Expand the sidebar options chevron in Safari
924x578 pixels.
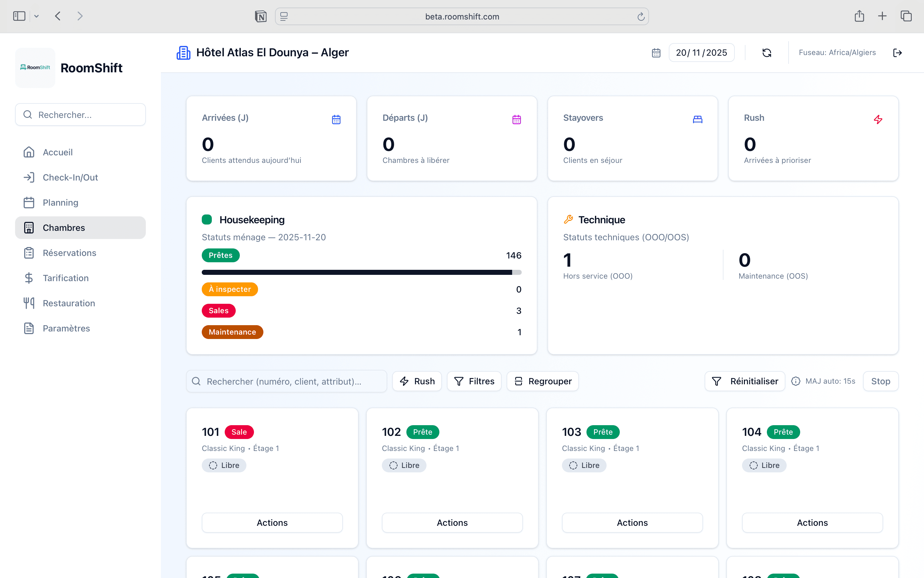[x=36, y=16]
